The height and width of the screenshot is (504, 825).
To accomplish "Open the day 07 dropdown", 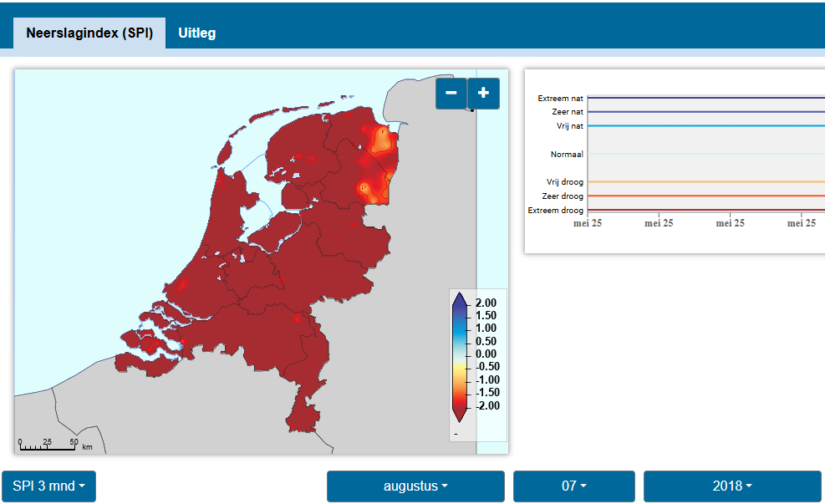I will 574,486.
